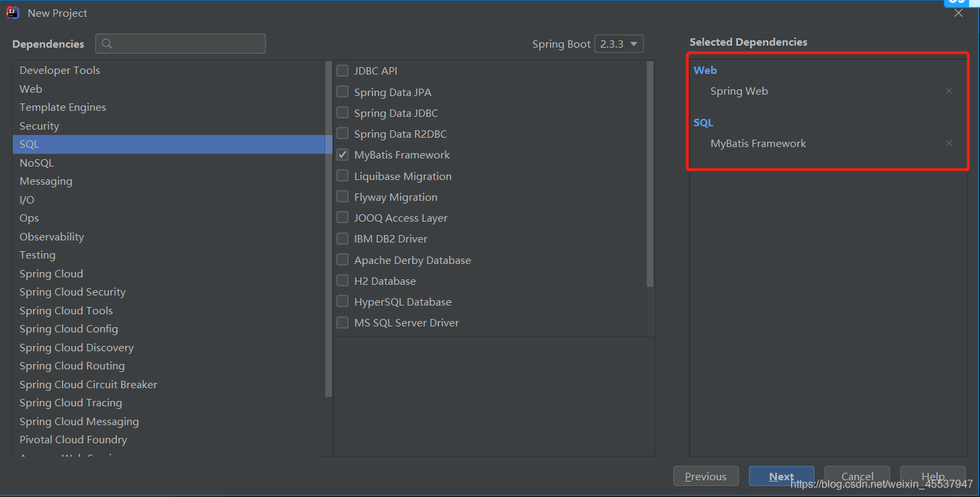Close the New Project dialog
This screenshot has height=497, width=980.
click(958, 13)
